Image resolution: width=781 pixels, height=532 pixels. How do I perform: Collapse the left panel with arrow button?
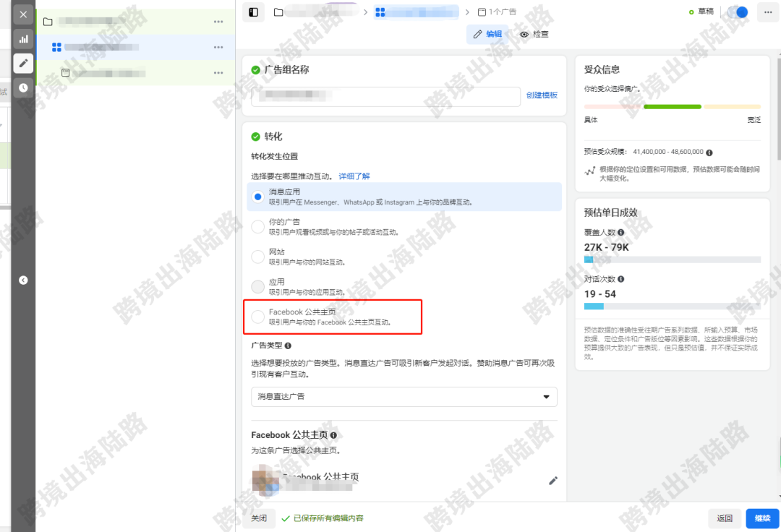click(23, 280)
